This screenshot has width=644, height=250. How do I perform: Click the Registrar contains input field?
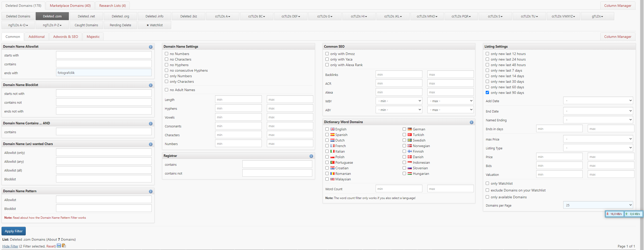[x=277, y=164]
